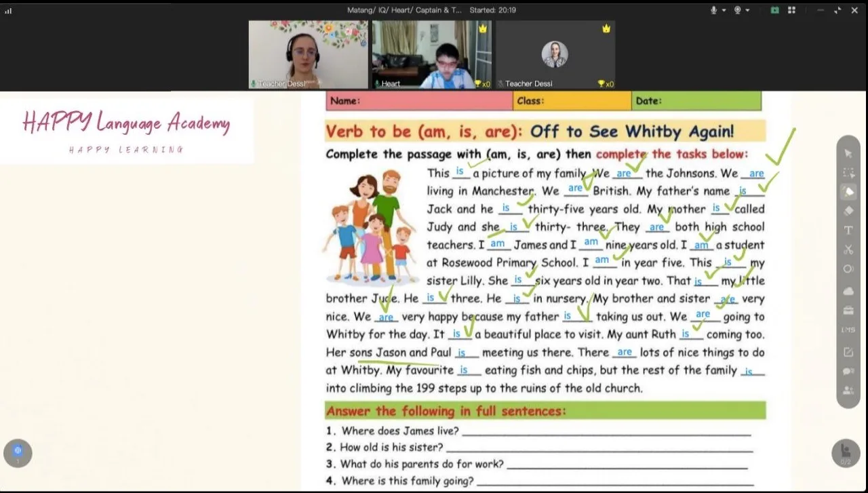Open the circle shapes tool
The width and height of the screenshot is (868, 493).
pos(848,269)
